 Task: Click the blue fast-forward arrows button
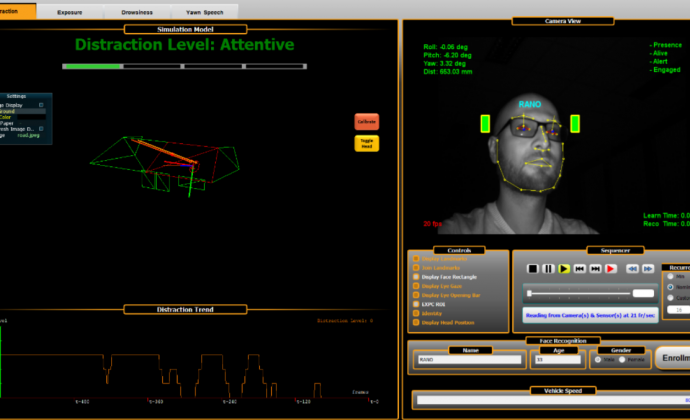pos(648,269)
